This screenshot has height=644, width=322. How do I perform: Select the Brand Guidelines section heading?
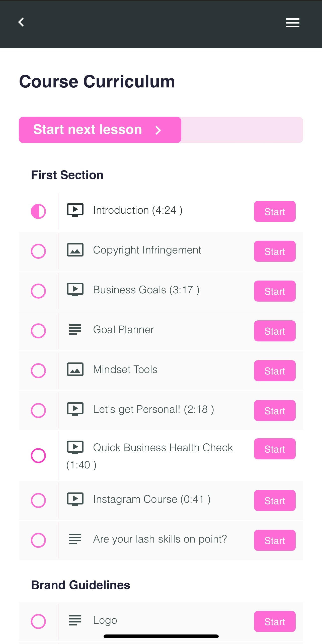[80, 585]
